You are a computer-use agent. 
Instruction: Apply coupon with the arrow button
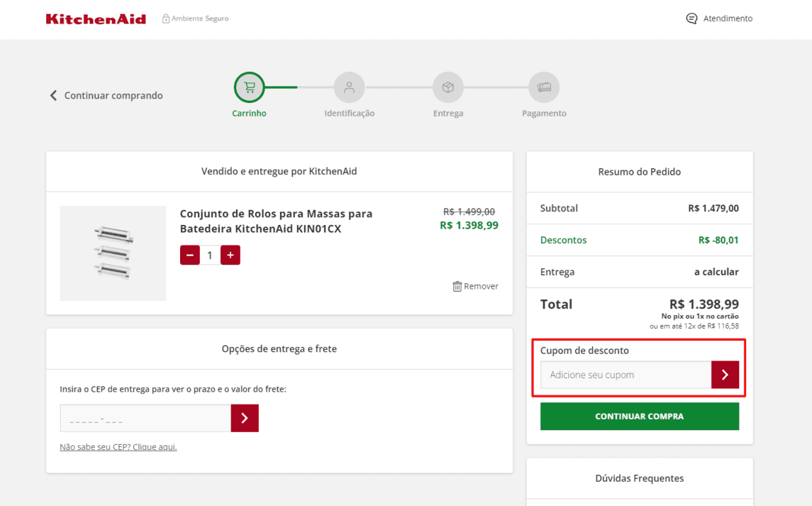725,374
